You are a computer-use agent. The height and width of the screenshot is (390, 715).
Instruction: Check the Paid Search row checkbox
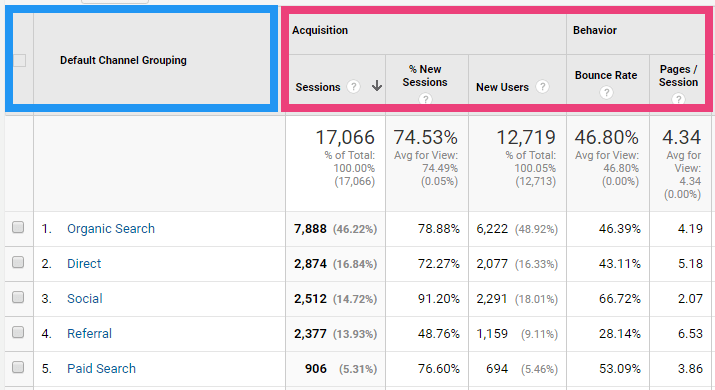point(18,367)
